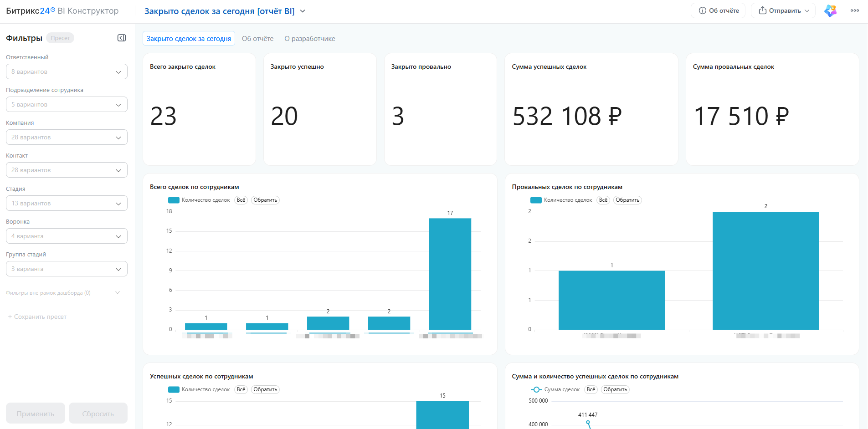Click the Битрикс24 BI Конструктор logo
The image size is (868, 429).
pos(62,11)
